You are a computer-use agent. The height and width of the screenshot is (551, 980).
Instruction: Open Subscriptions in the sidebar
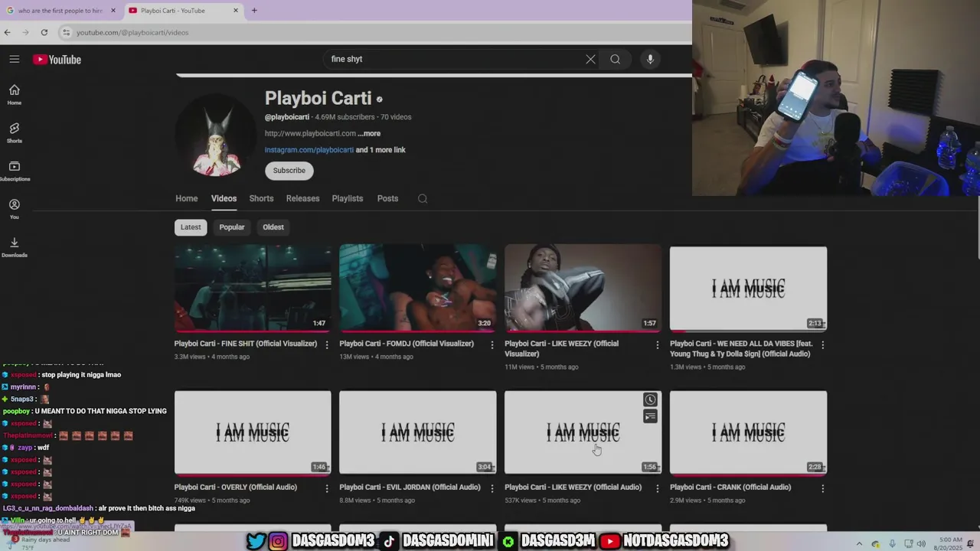(15, 171)
